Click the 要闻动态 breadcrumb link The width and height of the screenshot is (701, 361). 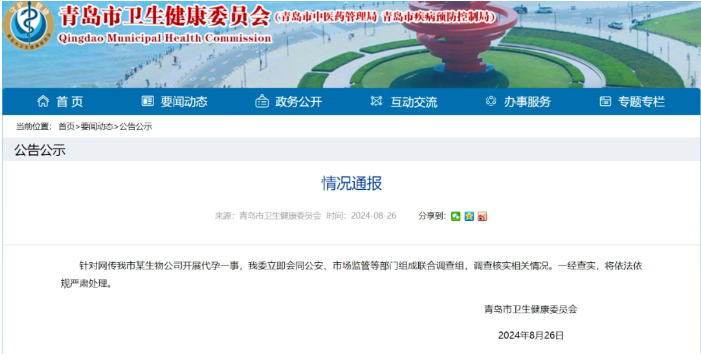click(97, 127)
